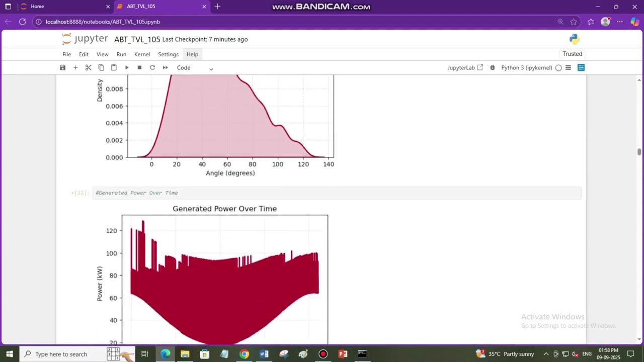
Task: Click the Last Checkpoint: 7 minutes ago text
Action: [x=205, y=39]
